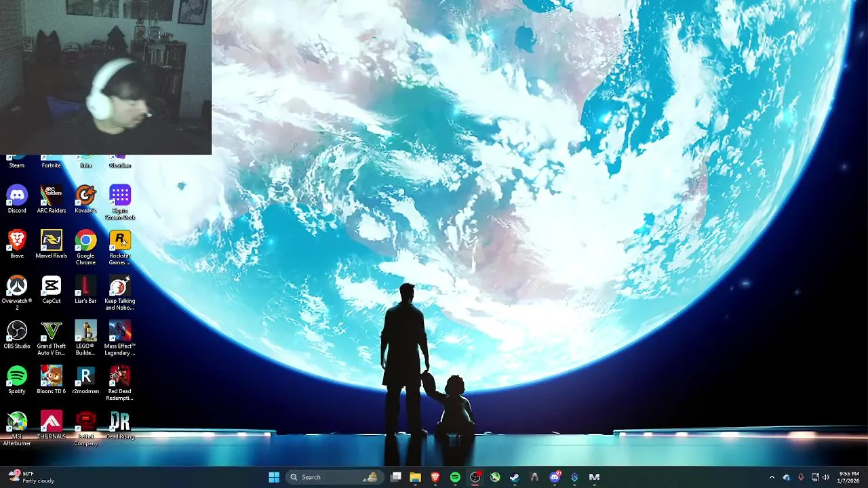This screenshot has height=488, width=868.
Task: Open the Windows Start menu
Action: pyautogui.click(x=274, y=477)
